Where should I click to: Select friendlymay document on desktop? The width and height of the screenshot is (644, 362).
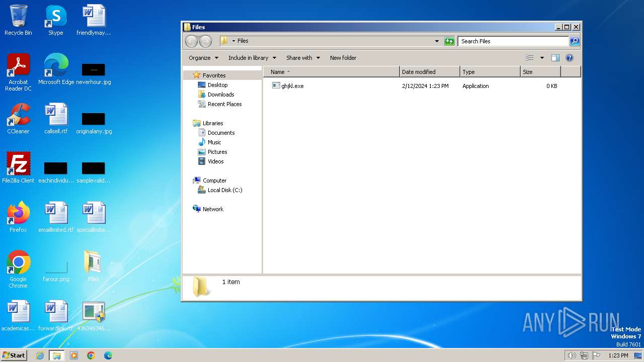coord(94,20)
